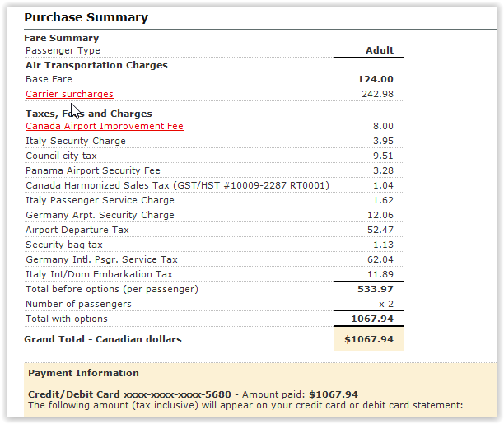This screenshot has width=504, height=424.
Task: Select the 1.04 sales tax amount
Action: (x=383, y=185)
